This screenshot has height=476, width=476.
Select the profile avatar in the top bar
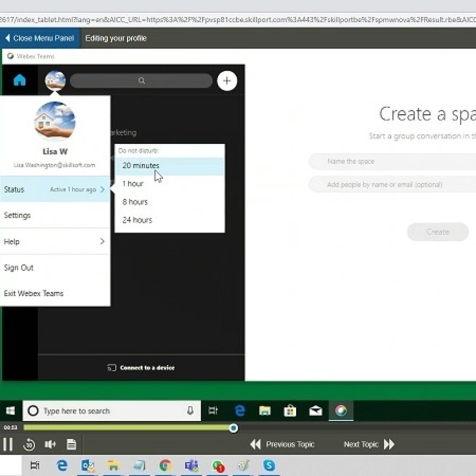click(55, 80)
